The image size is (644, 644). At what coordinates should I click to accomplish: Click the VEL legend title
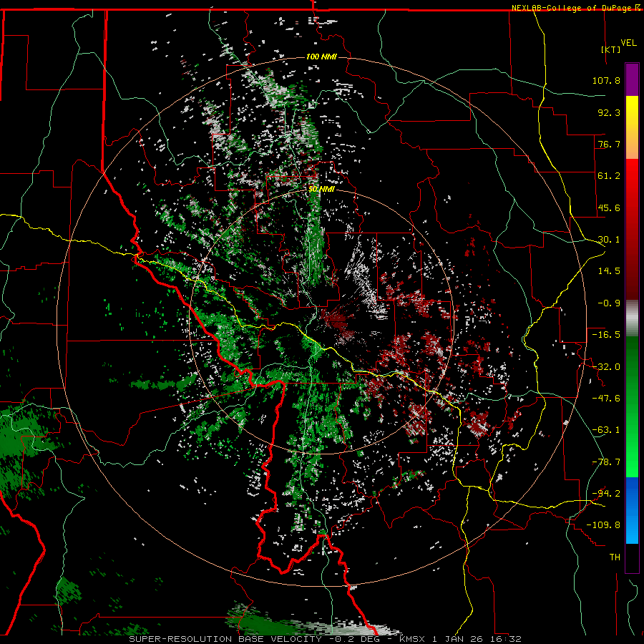[x=628, y=43]
